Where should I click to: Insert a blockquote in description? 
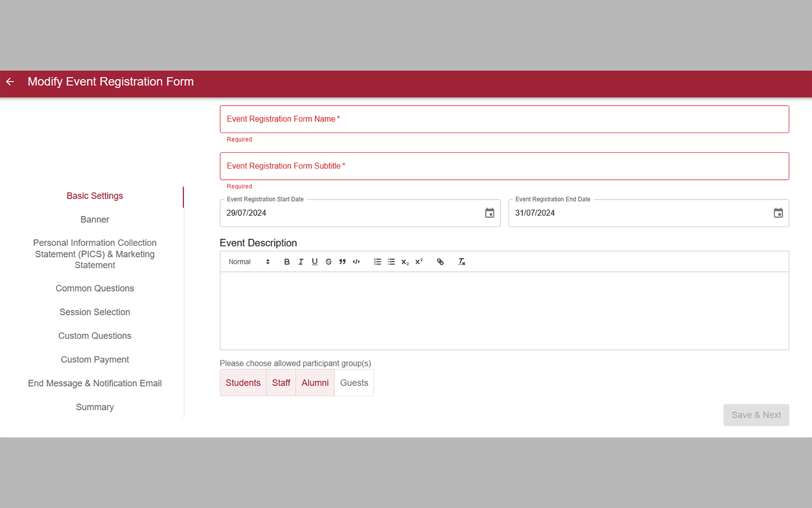(x=343, y=262)
